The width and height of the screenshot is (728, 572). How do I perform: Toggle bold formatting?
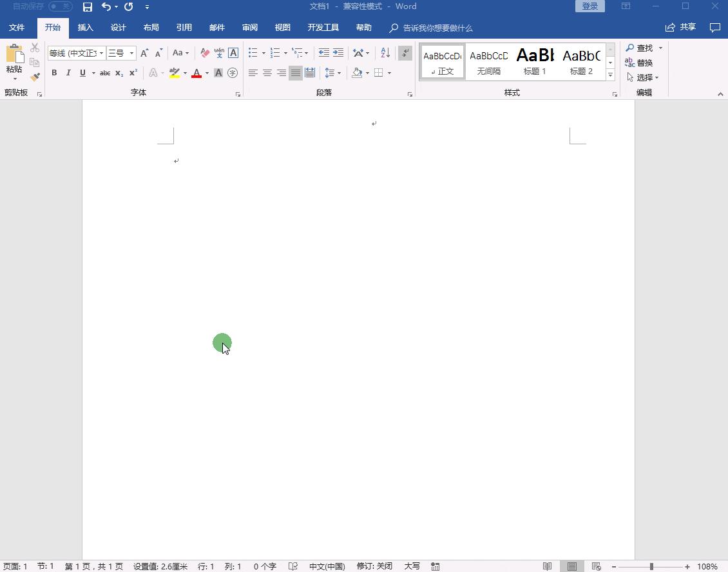tap(54, 73)
